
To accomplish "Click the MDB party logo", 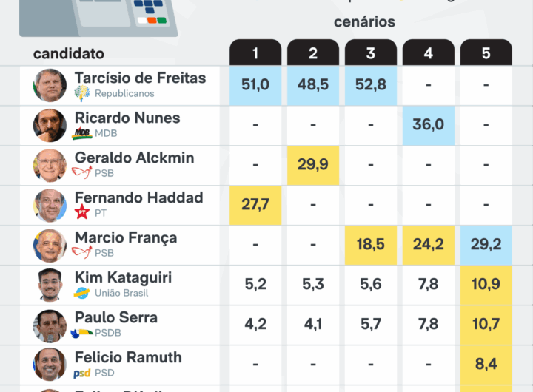I will [x=81, y=134].
